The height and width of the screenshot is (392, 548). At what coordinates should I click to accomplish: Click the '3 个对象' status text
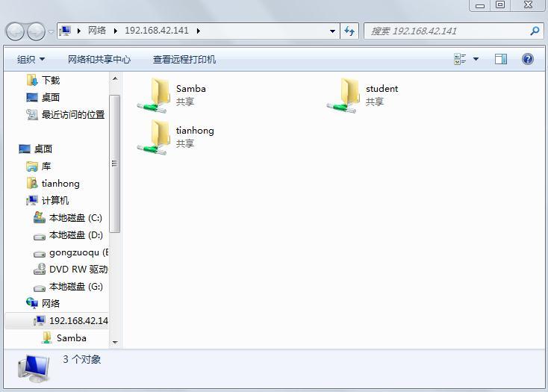tap(82, 359)
